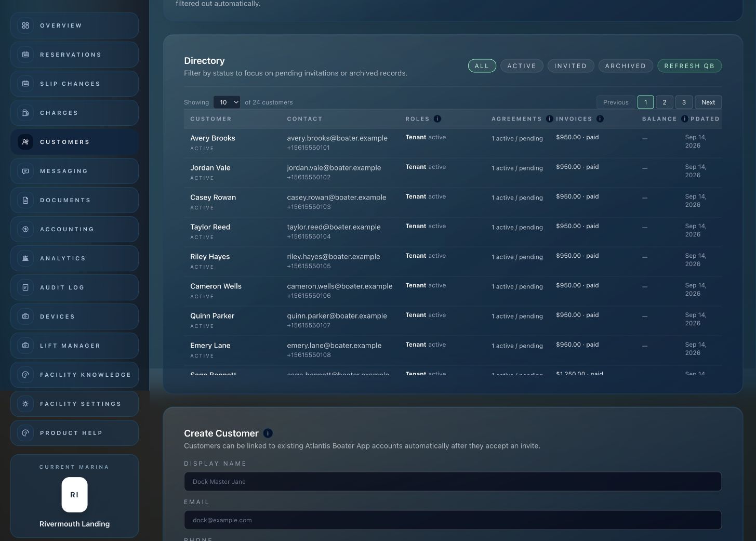The height and width of the screenshot is (541, 756).
Task: Open the Emery Lane customer entry
Action: pyautogui.click(x=453, y=350)
